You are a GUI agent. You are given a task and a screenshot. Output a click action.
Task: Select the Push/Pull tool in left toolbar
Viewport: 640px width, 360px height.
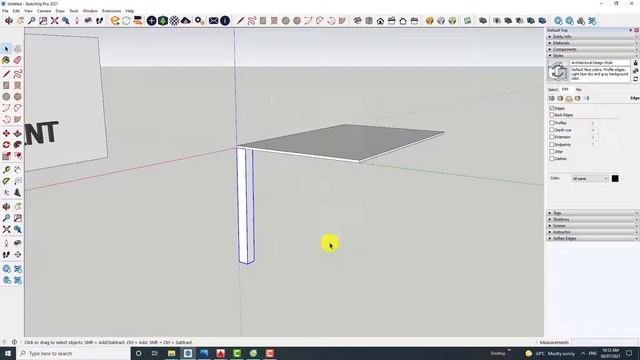[18, 133]
